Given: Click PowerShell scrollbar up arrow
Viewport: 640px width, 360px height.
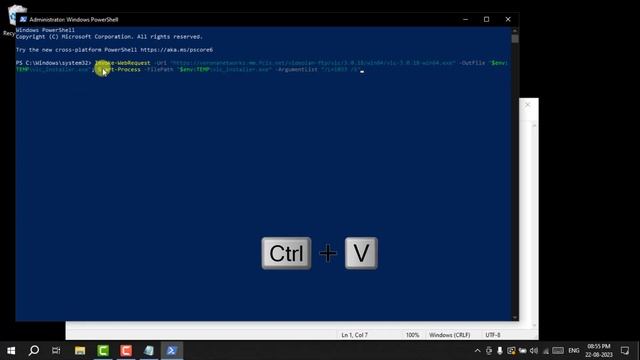Looking at the screenshot, I should click(515, 30).
